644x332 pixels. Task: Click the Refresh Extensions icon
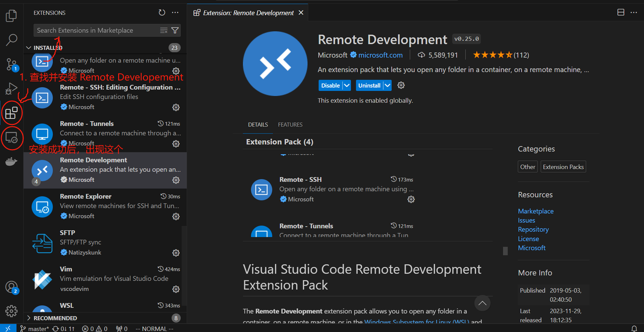pyautogui.click(x=162, y=12)
